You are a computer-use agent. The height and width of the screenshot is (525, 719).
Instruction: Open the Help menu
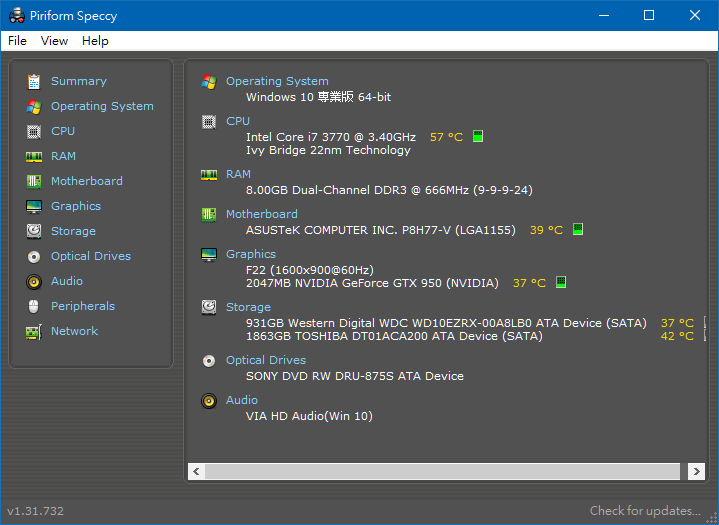point(95,41)
